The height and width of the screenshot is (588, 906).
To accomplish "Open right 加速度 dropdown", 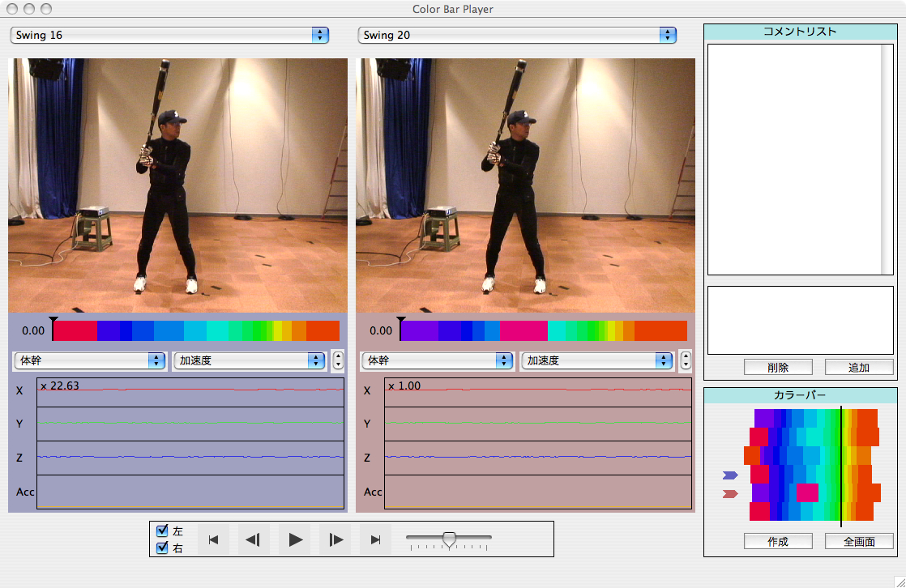I will coord(596,360).
